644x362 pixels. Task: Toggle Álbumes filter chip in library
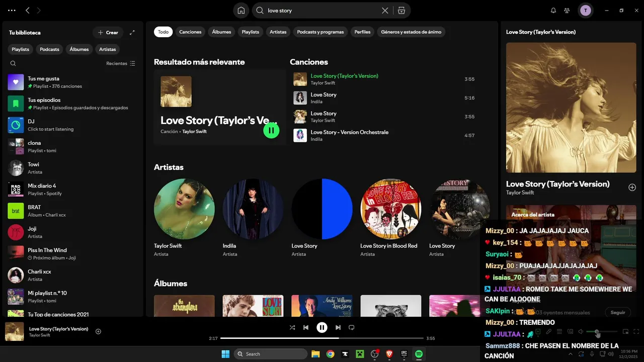pyautogui.click(x=79, y=49)
